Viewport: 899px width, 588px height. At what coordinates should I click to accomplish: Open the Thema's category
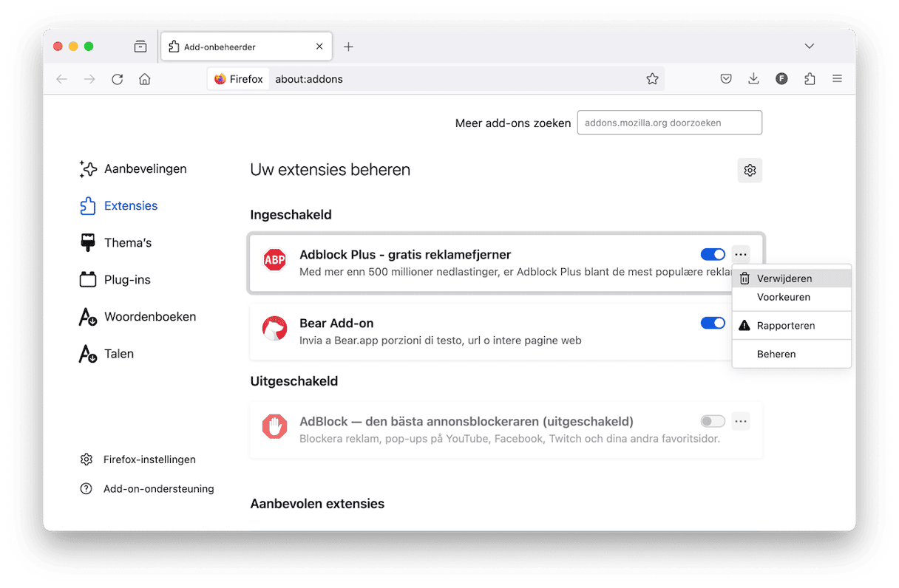pos(116,243)
